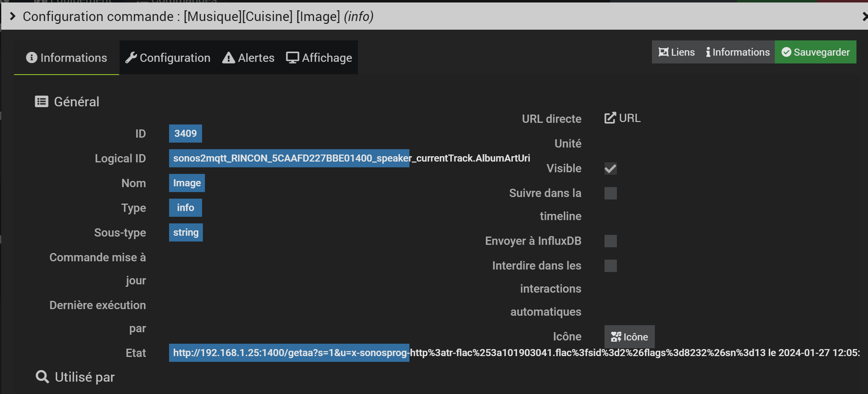Viewport: 868px width, 394px height.
Task: Click the Etat album art URL value
Action: (289, 353)
